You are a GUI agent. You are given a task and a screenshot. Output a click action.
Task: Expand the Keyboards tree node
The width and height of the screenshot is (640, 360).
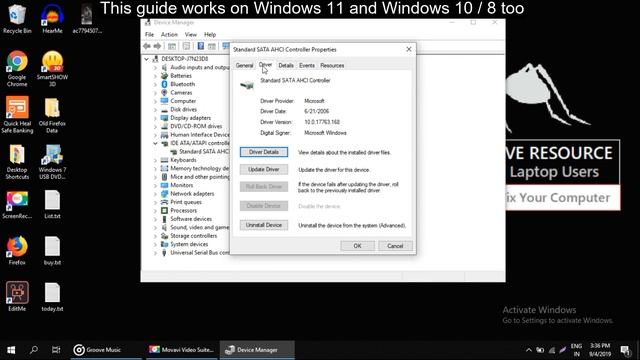[x=155, y=160]
